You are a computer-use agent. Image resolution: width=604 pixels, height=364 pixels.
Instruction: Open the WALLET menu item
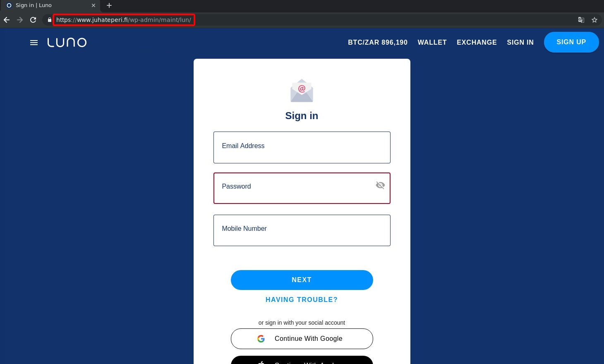(x=432, y=42)
